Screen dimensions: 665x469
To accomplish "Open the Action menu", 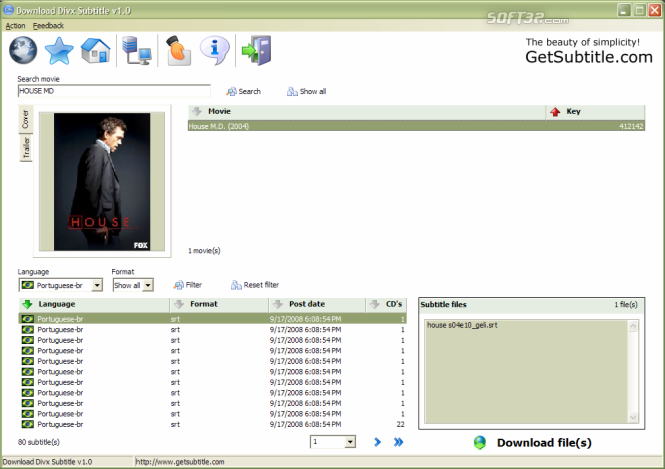I will [15, 26].
